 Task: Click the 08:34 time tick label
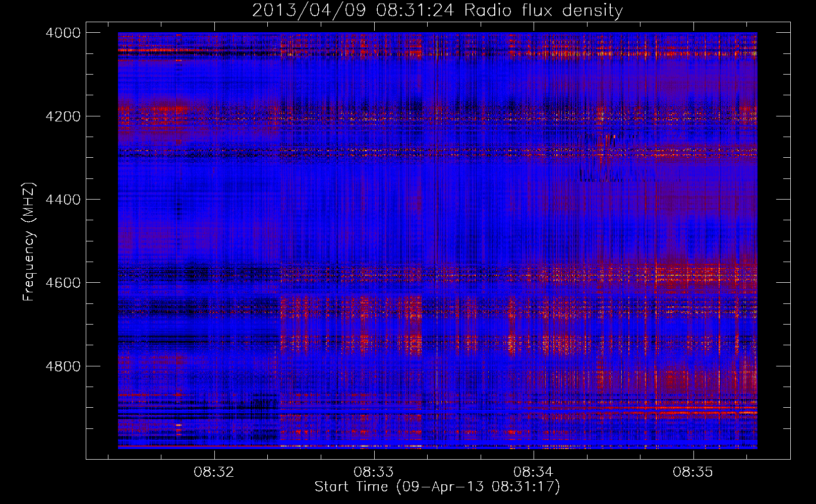point(534,472)
